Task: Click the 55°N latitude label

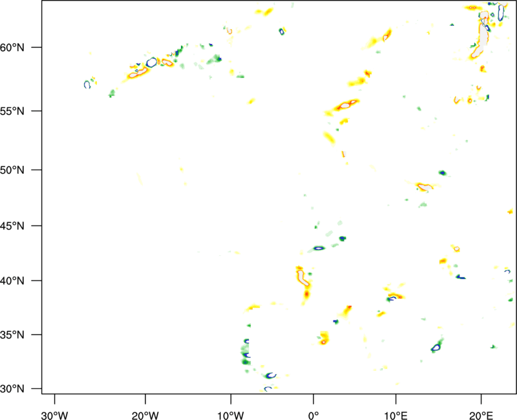Action: point(12,111)
